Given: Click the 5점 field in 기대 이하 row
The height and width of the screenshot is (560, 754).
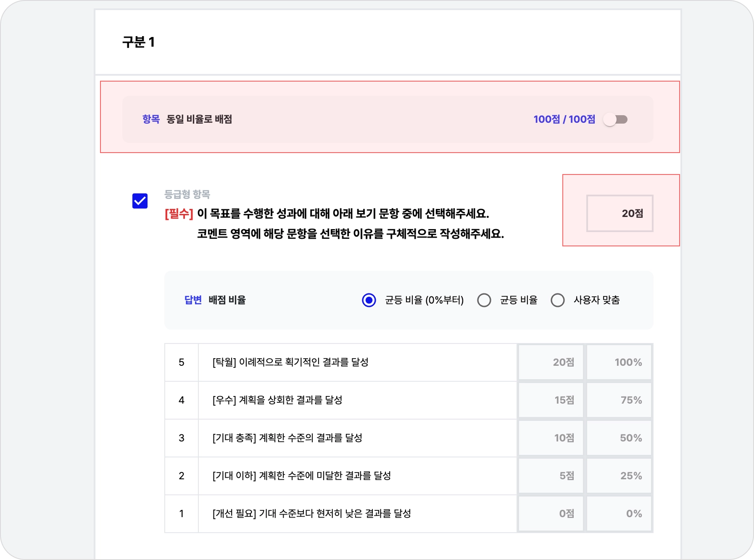Looking at the screenshot, I should [551, 476].
